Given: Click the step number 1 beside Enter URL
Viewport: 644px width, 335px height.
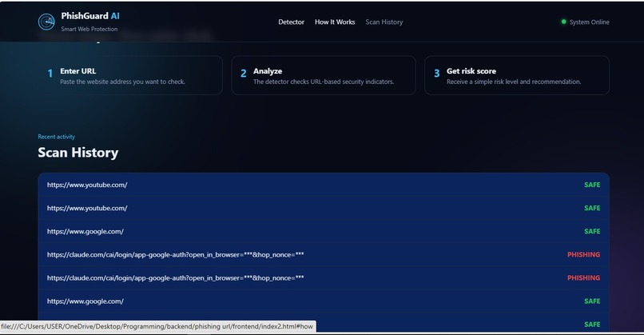Looking at the screenshot, I should pos(50,74).
